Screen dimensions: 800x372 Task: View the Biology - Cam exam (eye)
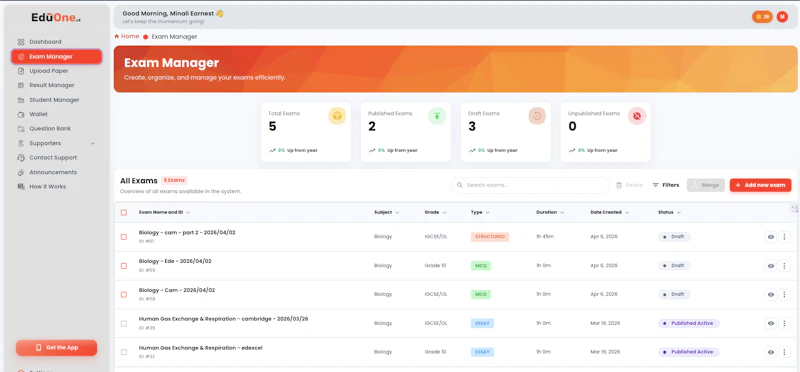tap(770, 294)
